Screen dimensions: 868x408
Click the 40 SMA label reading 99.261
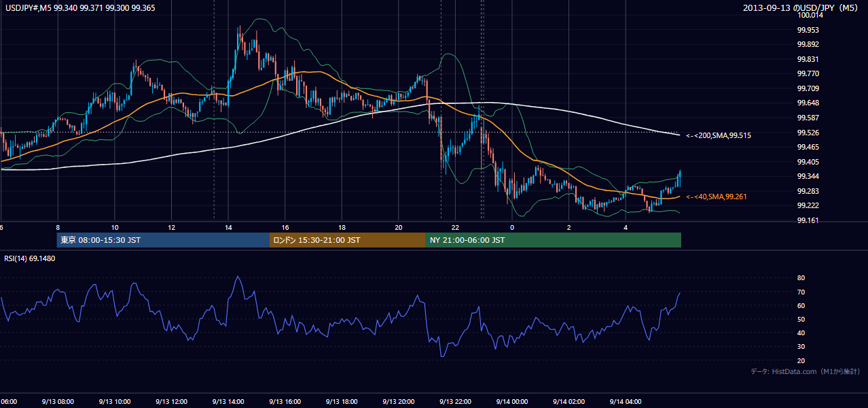click(717, 197)
